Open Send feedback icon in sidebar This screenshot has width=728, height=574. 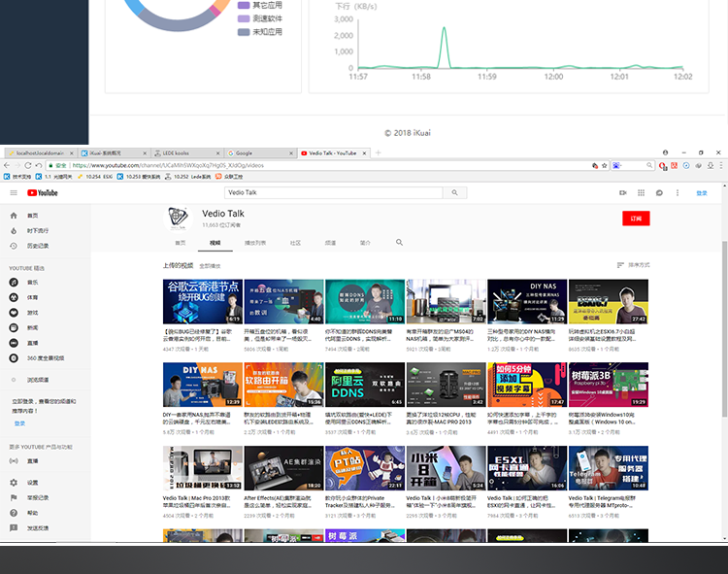point(14,528)
